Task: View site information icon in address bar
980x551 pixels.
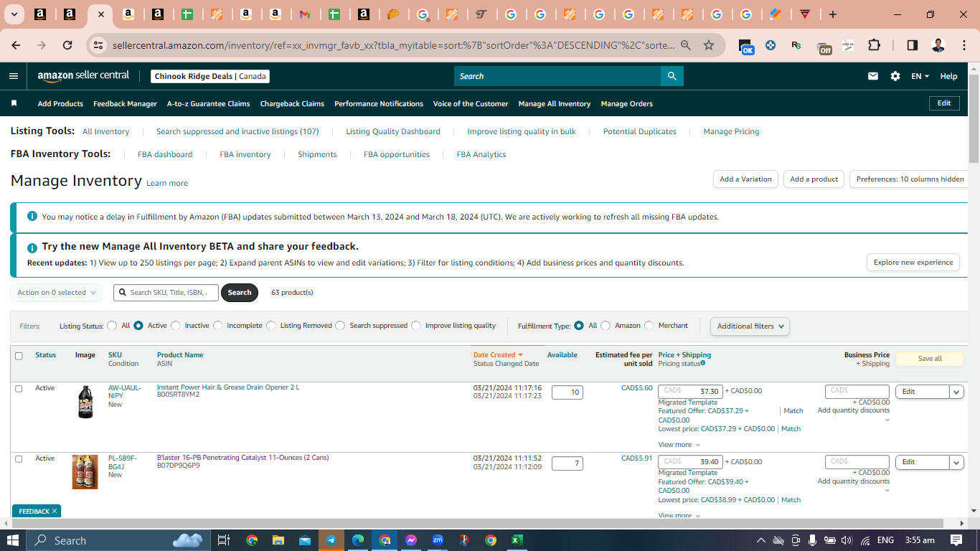Action: click(x=98, y=45)
